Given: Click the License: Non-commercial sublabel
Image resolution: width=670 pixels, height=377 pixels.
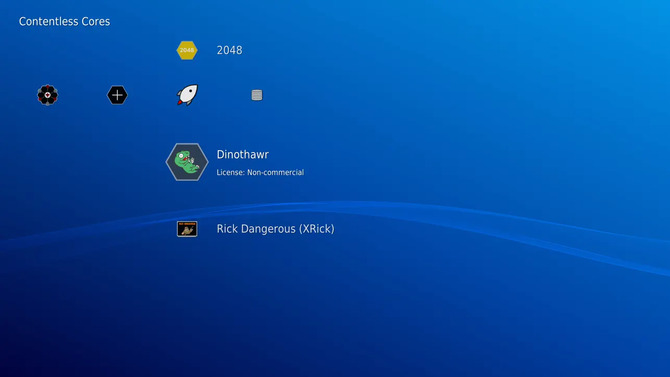Looking at the screenshot, I should click(260, 173).
